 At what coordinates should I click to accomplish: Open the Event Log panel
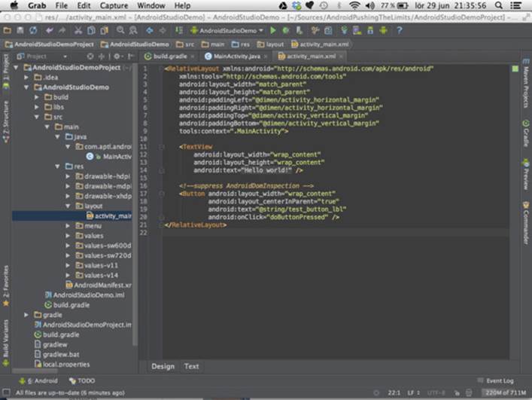495,381
